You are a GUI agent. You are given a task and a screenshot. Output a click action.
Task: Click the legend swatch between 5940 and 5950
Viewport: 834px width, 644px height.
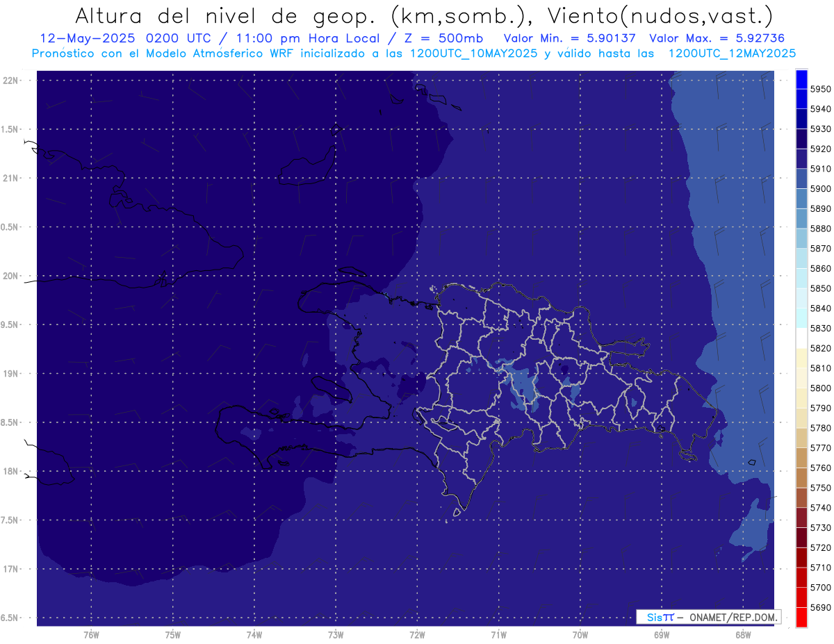(x=801, y=99)
